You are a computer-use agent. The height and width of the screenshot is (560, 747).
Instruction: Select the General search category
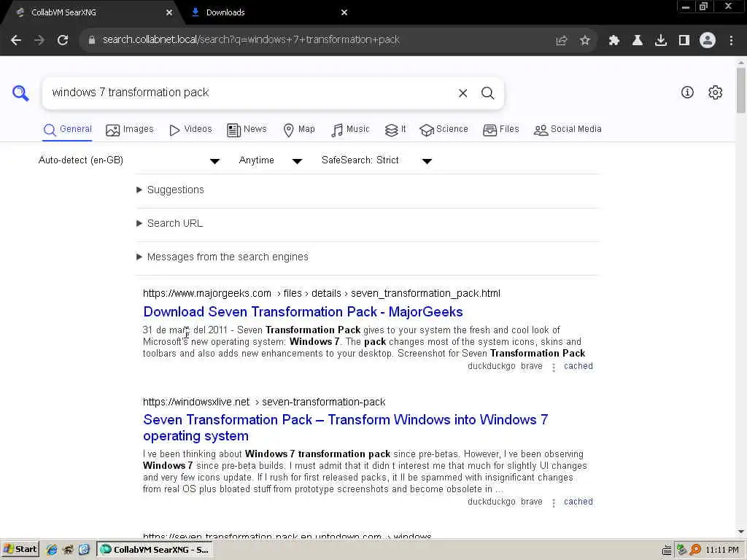pos(67,130)
